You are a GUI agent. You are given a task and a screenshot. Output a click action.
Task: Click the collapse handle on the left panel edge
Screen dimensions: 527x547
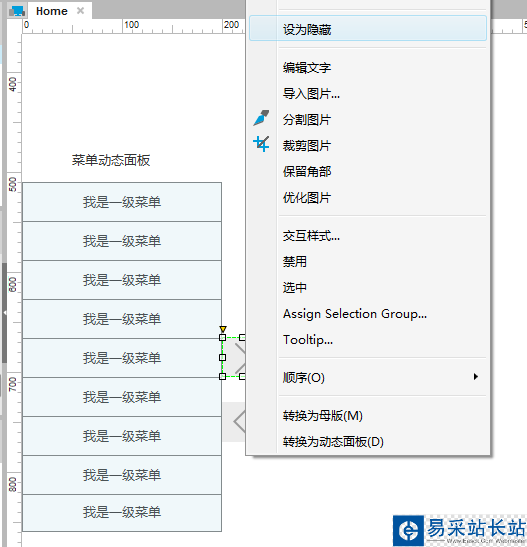coord(5,313)
